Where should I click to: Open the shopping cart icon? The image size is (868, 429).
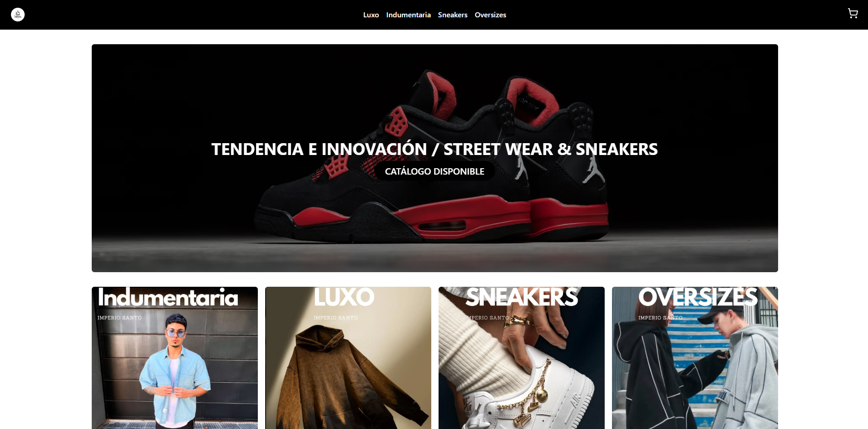click(852, 14)
